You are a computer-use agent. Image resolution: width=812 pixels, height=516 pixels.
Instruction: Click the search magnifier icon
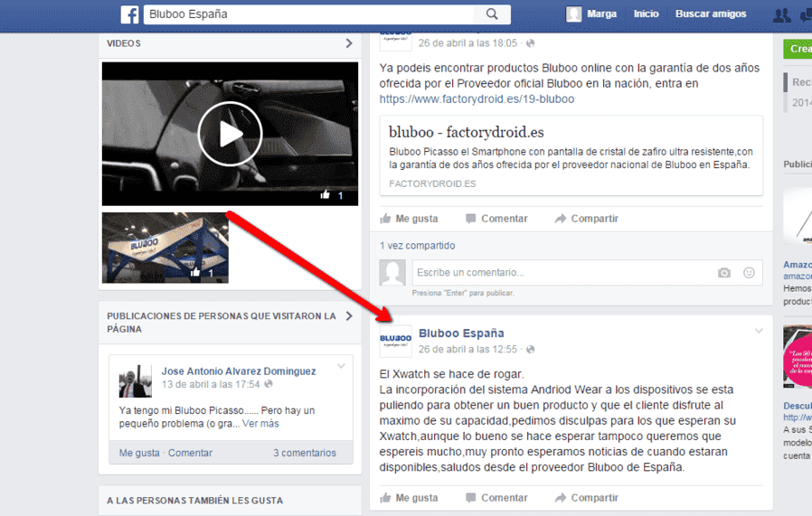492,14
